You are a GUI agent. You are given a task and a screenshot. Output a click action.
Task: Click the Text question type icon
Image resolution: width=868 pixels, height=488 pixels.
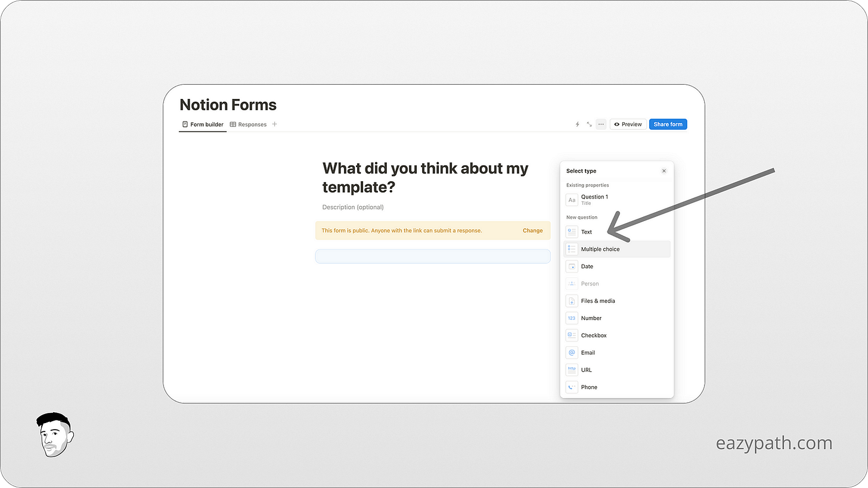572,232
